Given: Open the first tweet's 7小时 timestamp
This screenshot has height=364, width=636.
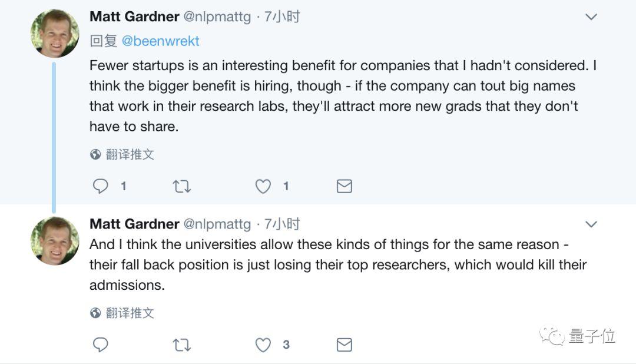Looking at the screenshot, I should click(282, 17).
